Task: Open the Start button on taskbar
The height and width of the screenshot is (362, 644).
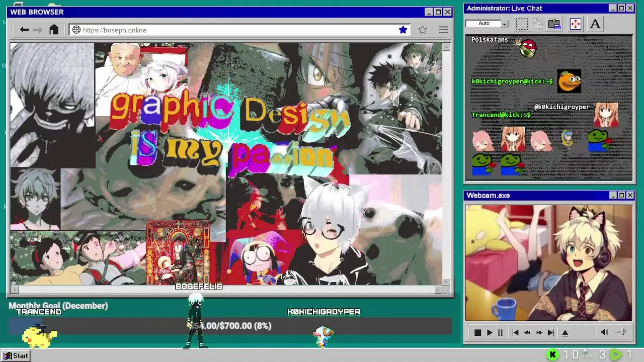Action: point(16,356)
